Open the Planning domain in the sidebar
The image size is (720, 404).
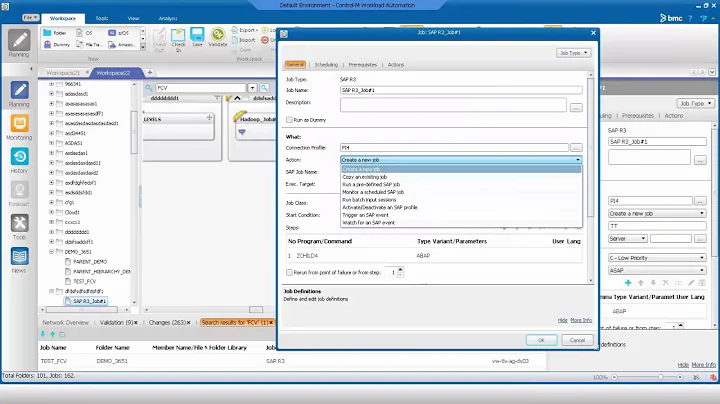pyautogui.click(x=19, y=94)
